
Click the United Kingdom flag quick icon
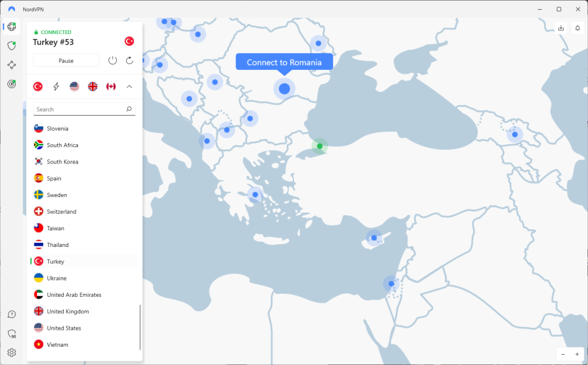(93, 86)
